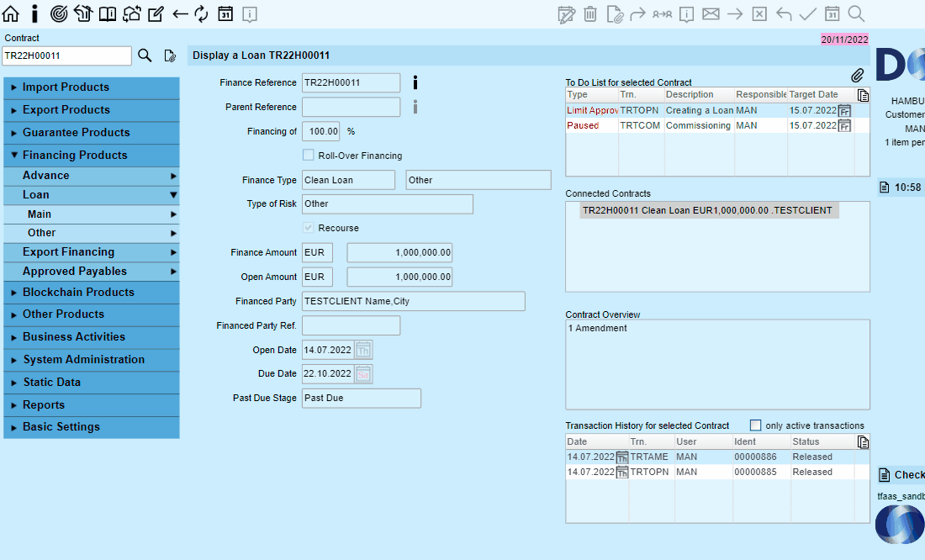The height and width of the screenshot is (560, 925).
Task: Click the 10:58 note item
Action: (901, 188)
